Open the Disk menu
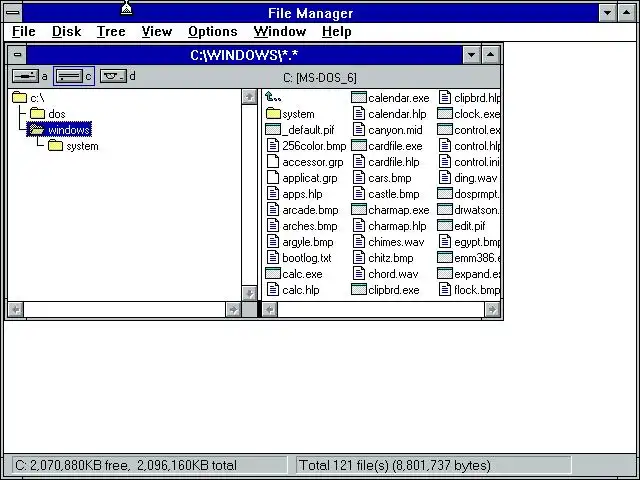This screenshot has width=640, height=480. [67, 31]
